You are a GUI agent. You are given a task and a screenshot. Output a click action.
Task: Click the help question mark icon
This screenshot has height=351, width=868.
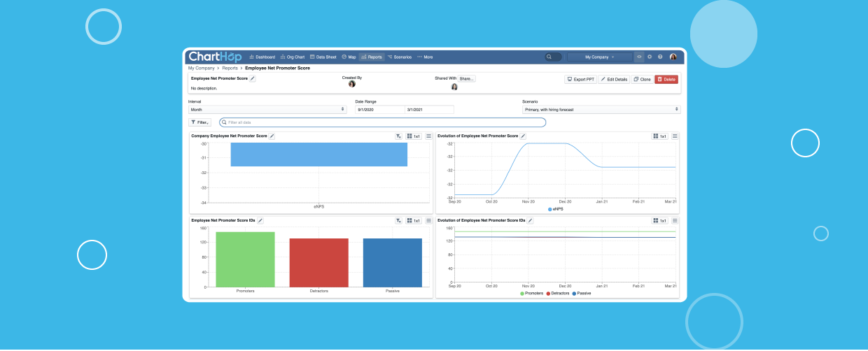coord(660,57)
